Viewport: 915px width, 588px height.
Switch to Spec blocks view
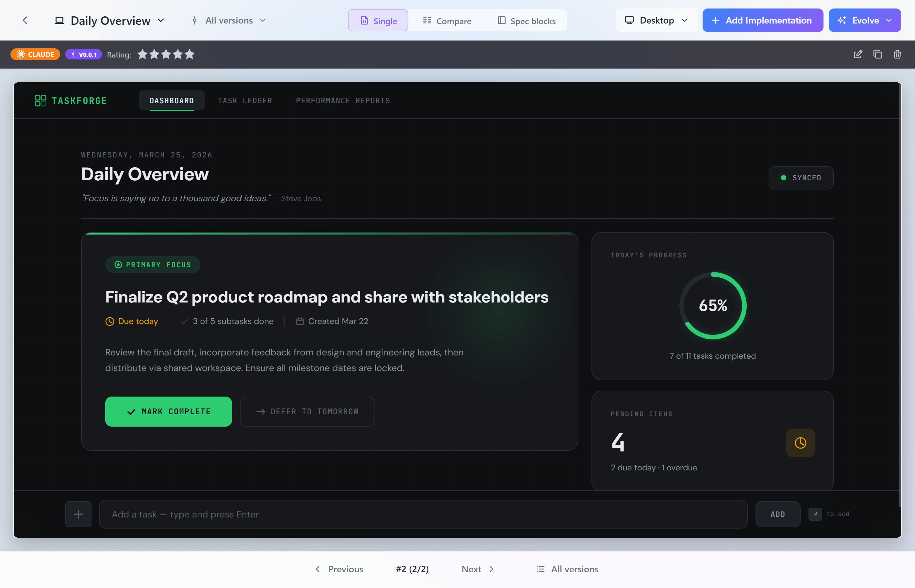pos(526,21)
